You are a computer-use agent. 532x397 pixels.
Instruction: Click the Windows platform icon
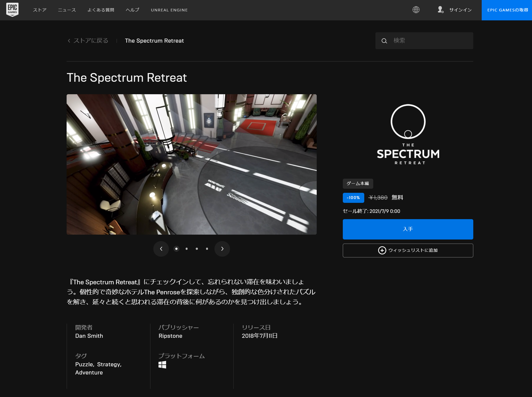[x=162, y=365]
